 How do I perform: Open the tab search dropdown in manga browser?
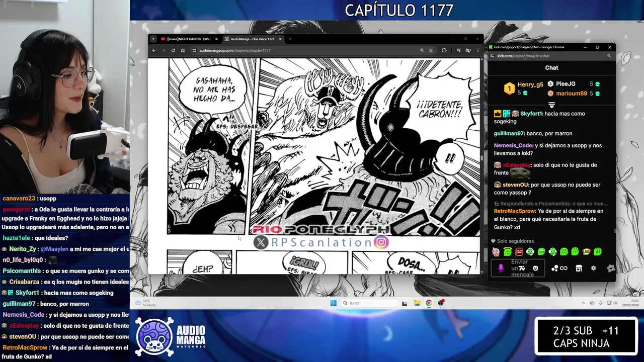[x=154, y=39]
